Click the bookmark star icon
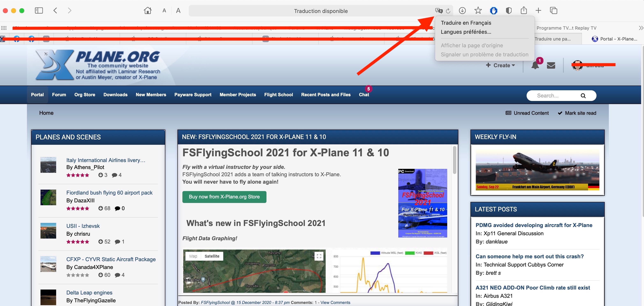 click(x=478, y=10)
